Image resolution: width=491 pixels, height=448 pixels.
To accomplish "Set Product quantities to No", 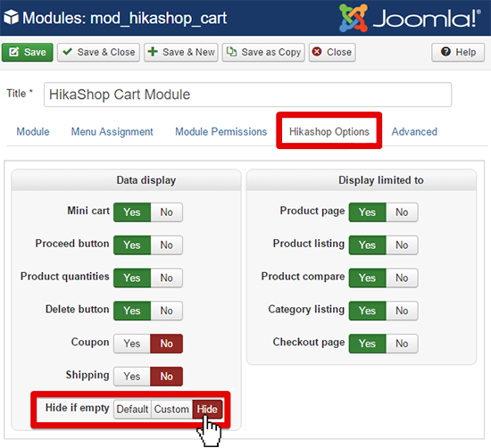I will (x=167, y=278).
